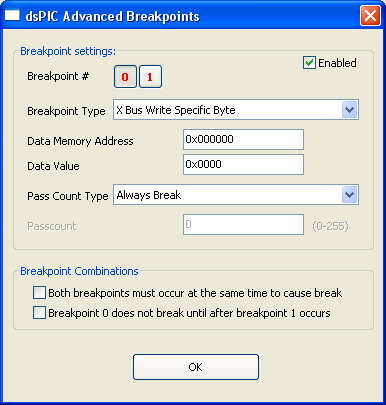Toggle the Enabled checkbox

point(309,63)
